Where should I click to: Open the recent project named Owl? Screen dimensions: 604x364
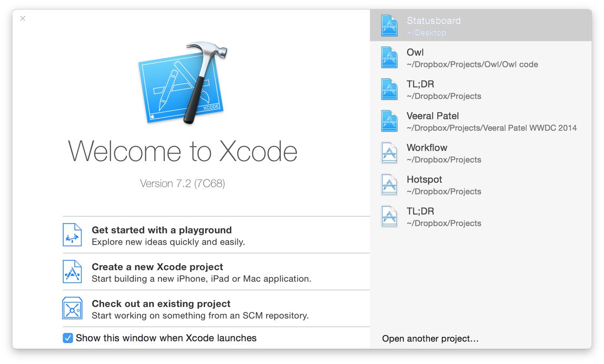tap(415, 53)
